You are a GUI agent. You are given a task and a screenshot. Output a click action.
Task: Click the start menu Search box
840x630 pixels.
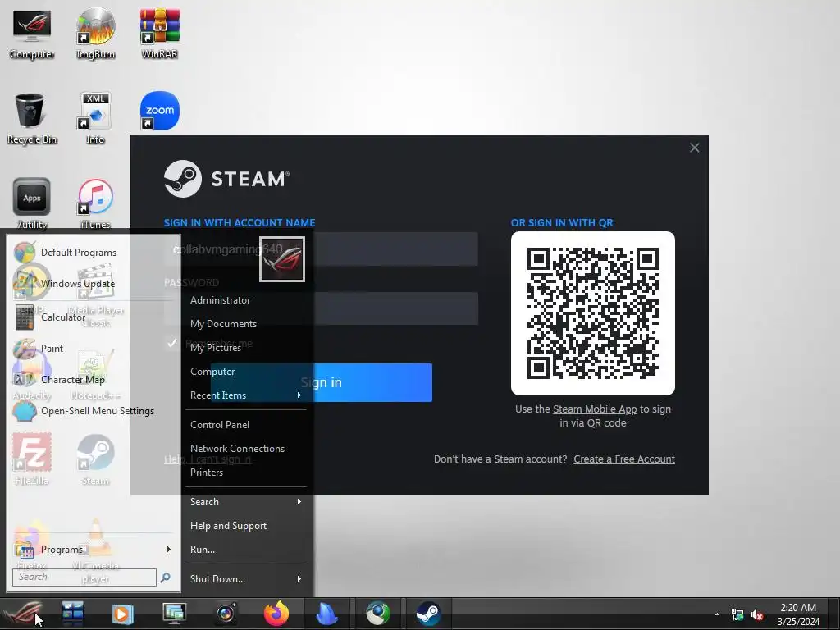[84, 577]
